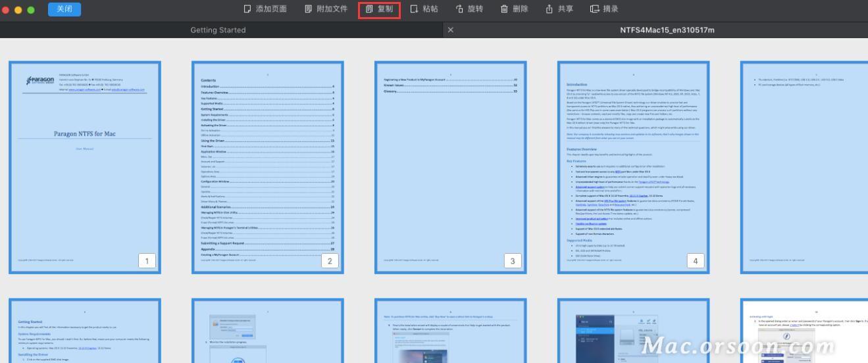Select the 'Note: To purchase NTFS' page thumbnail
The image size is (868, 363).
pyautogui.click(x=450, y=331)
